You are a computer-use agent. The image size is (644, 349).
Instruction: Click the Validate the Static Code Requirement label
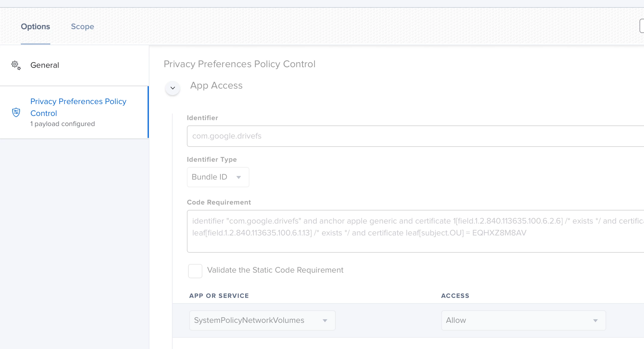point(275,270)
